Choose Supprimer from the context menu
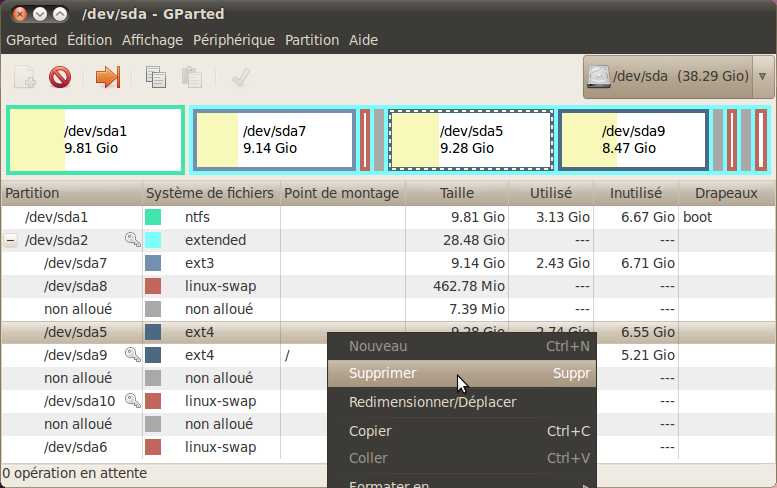Screen dimensions: 777x488 coord(383,373)
